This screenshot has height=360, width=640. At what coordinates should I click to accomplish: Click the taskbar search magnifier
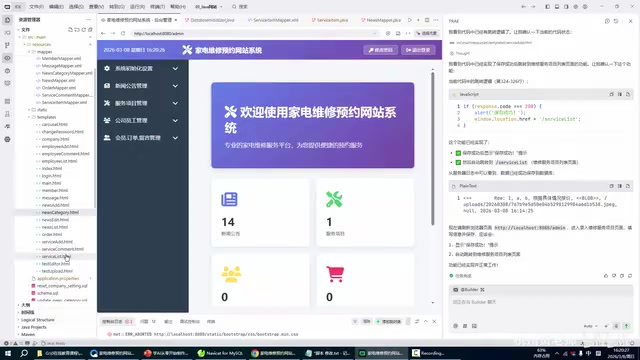tap(24, 353)
